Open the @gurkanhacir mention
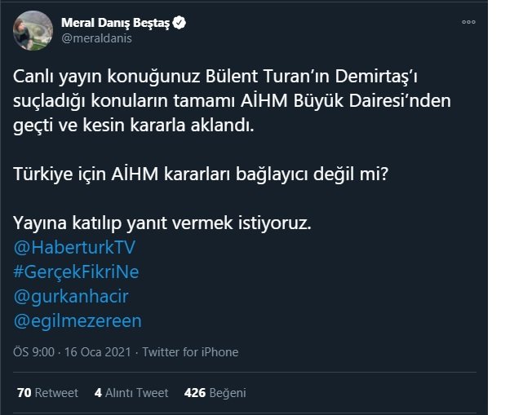 pos(71,296)
